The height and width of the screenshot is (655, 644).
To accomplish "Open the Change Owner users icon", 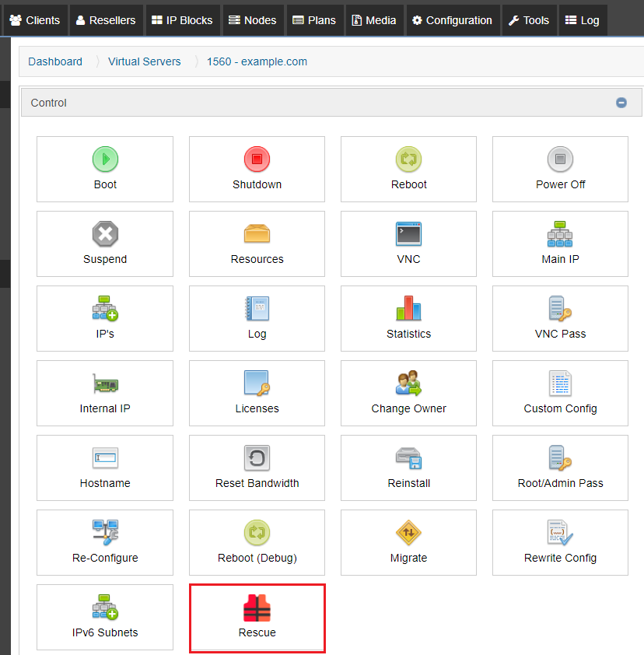I will tap(408, 384).
